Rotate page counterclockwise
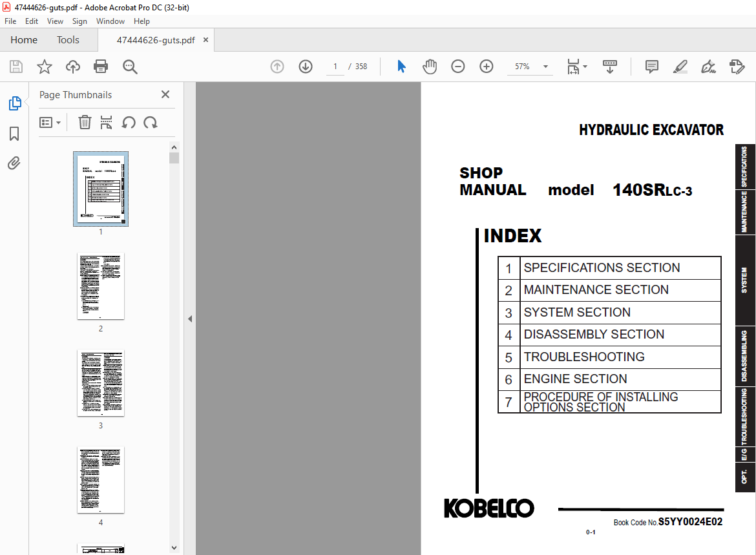The image size is (756, 555). 128,123
